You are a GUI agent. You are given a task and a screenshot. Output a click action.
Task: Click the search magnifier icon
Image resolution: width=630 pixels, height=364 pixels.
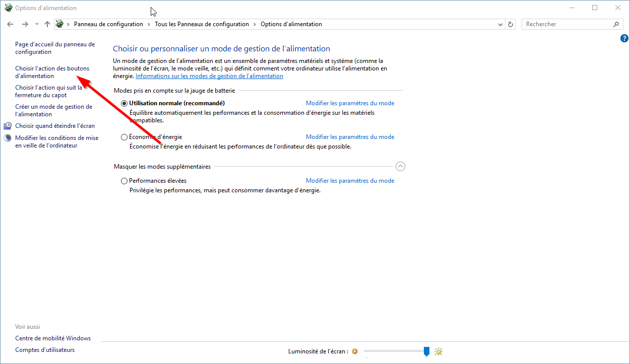point(616,24)
